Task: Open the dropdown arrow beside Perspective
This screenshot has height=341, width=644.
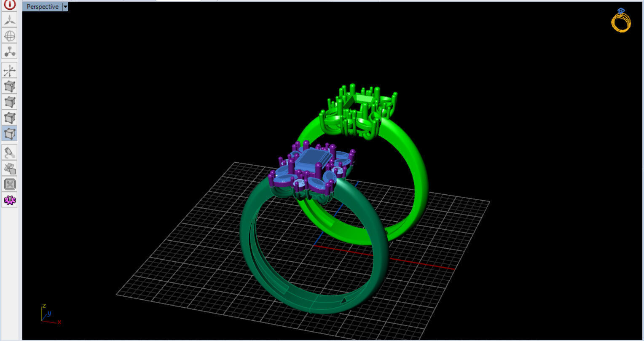Action: click(x=65, y=7)
